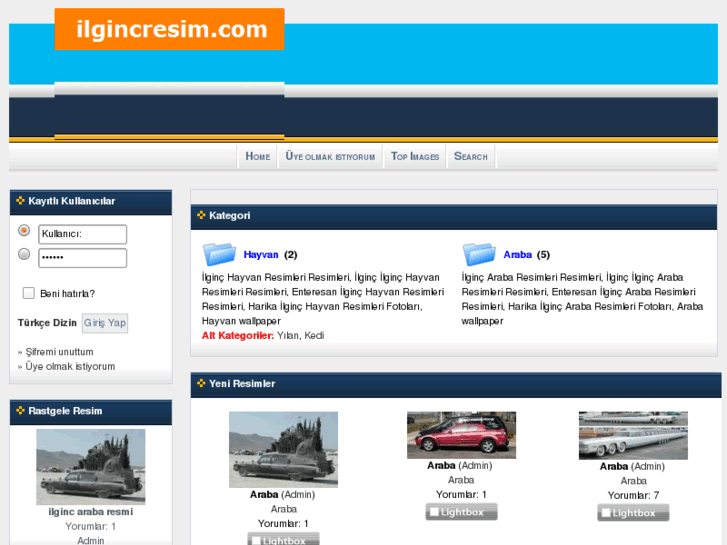Click Lightbox button under desert car image
The height and width of the screenshot is (545, 727).
283,539
